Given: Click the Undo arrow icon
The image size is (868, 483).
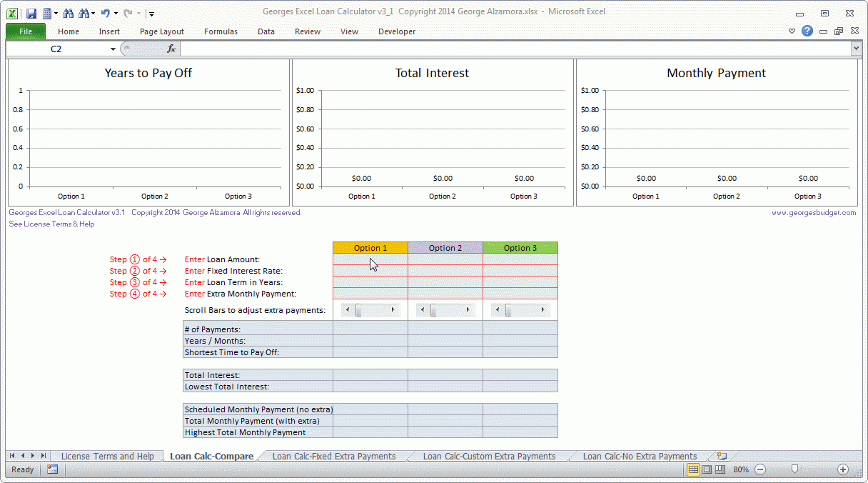Looking at the screenshot, I should pos(105,13).
